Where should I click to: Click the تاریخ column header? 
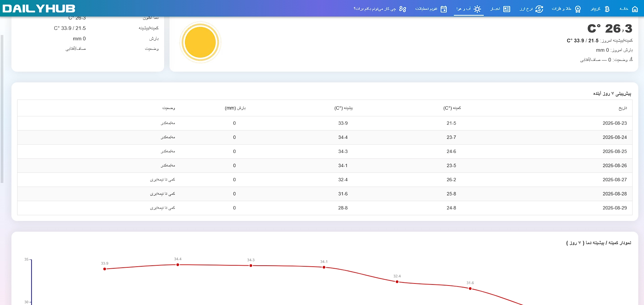coord(623,108)
